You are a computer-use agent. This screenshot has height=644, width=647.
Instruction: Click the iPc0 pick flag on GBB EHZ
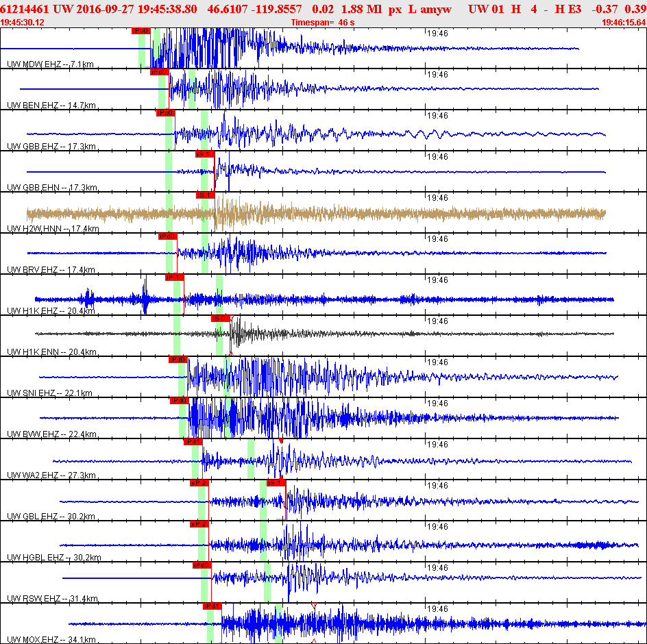tap(165, 113)
